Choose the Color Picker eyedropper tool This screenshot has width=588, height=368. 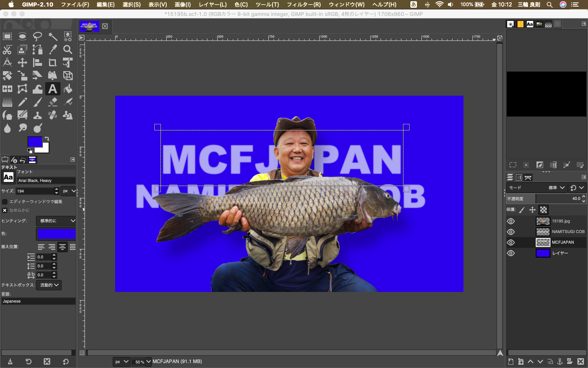click(53, 49)
